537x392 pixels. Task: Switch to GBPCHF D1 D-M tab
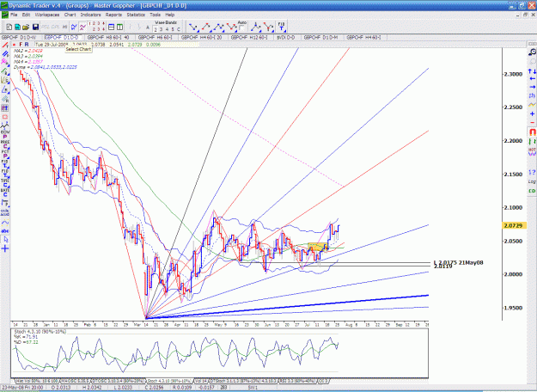click(320, 37)
